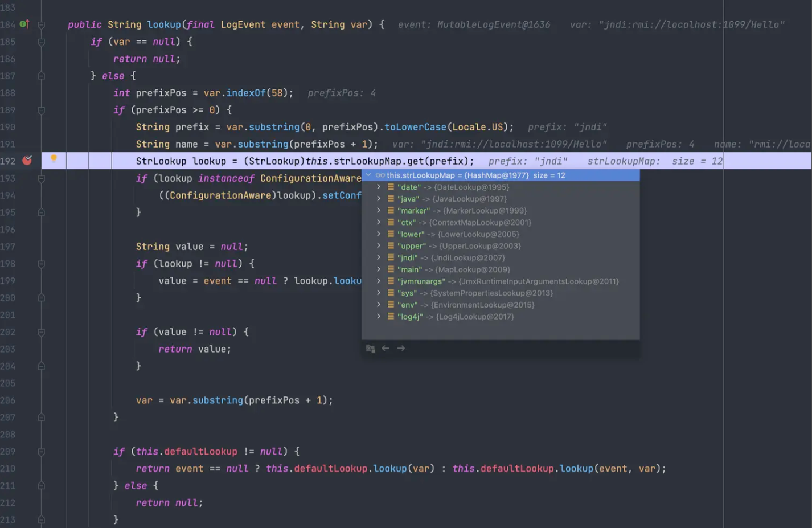Expand the "upper" UpperLookup entry
Screen dimensions: 812x528
click(379, 245)
